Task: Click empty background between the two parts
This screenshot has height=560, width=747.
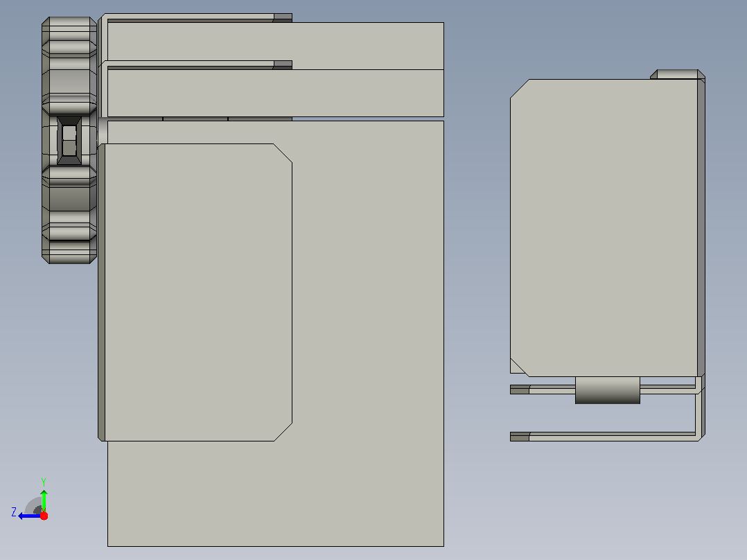Action: click(477, 286)
